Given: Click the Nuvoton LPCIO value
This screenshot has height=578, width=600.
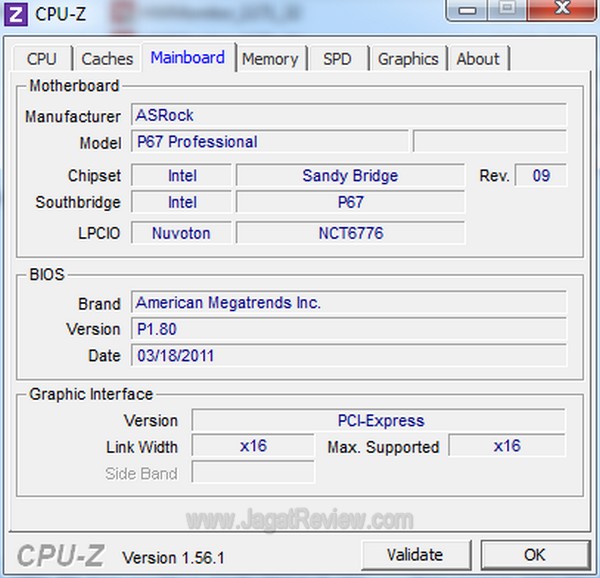Looking at the screenshot, I should (182, 233).
